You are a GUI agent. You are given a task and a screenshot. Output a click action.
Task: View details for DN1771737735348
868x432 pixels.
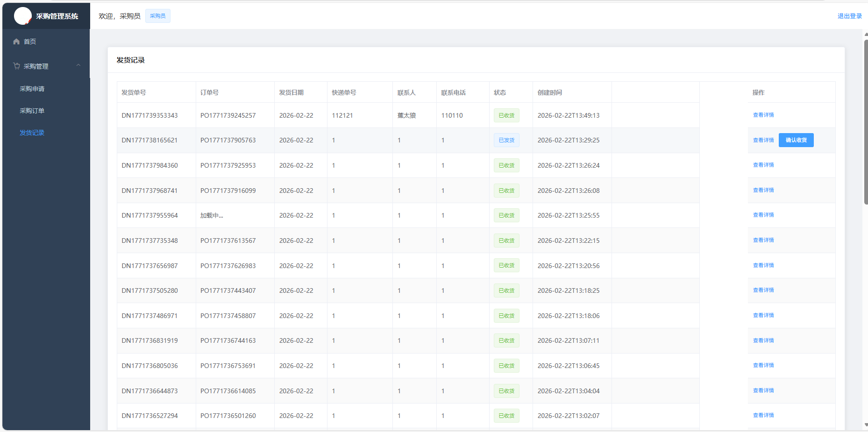tap(763, 240)
